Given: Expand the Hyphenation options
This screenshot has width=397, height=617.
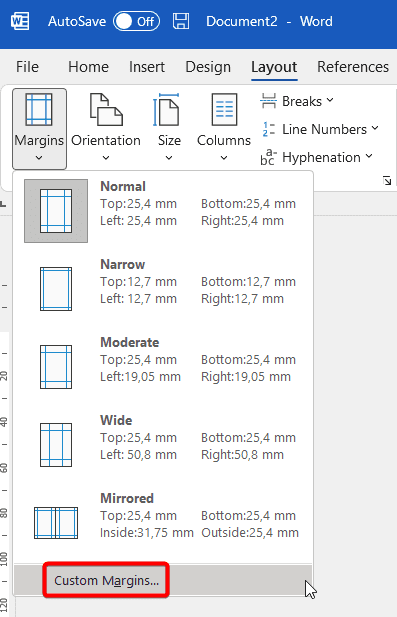Looking at the screenshot, I should point(316,157).
